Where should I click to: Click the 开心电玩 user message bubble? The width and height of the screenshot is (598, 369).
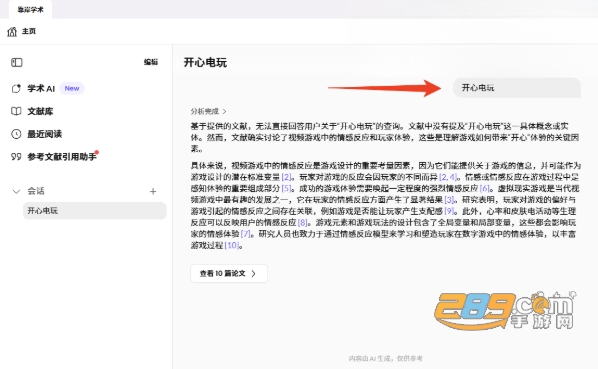tap(517, 88)
